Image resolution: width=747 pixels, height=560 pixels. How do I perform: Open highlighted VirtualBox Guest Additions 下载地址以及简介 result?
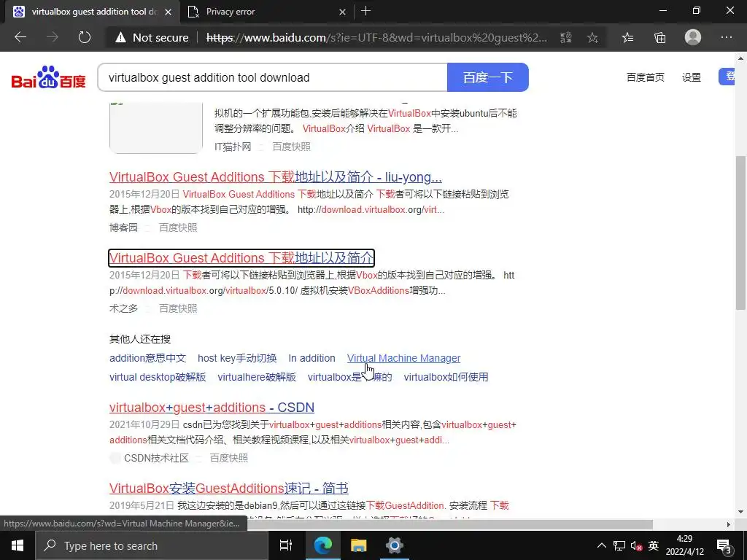[241, 258]
